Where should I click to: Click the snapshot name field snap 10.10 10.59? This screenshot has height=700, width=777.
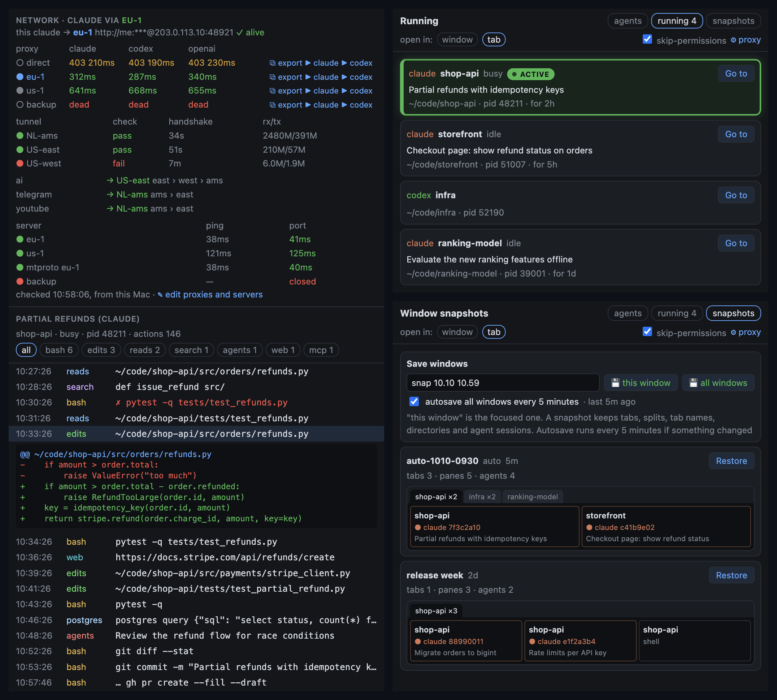tap(502, 383)
